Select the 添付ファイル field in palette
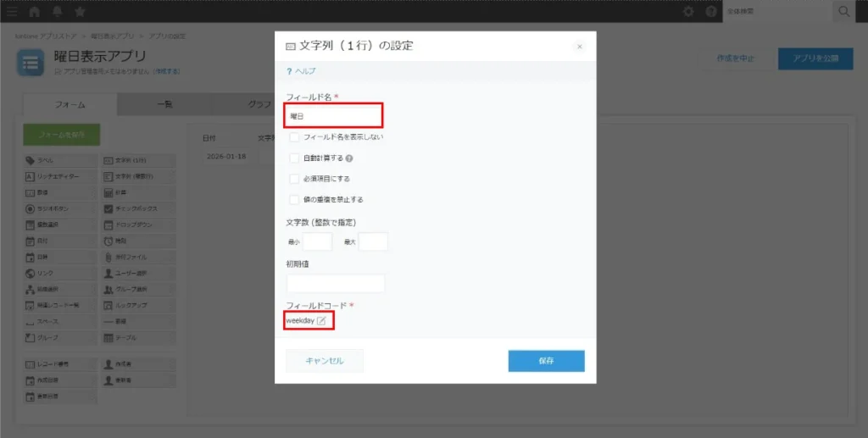The width and height of the screenshot is (868, 438). coord(139,258)
